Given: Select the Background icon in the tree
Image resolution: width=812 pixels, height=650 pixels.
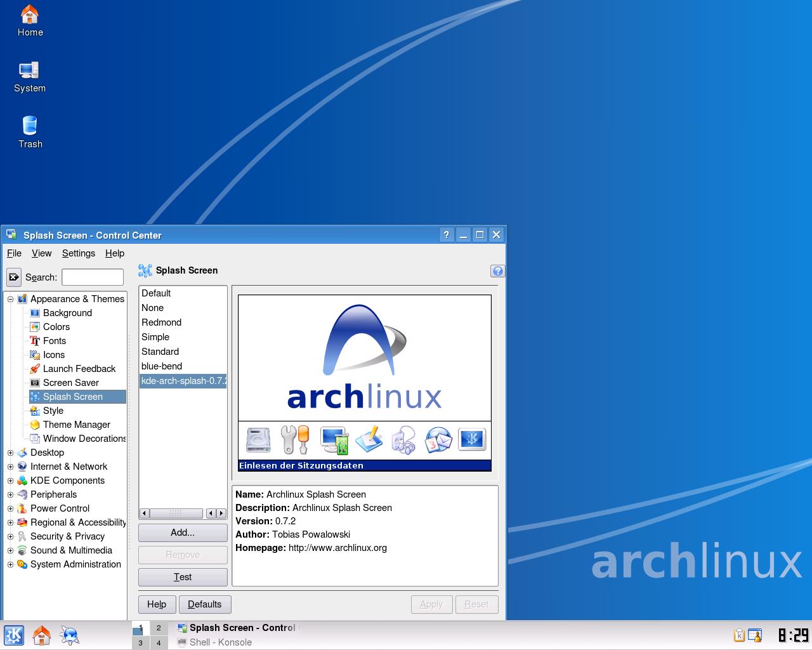Looking at the screenshot, I should (35, 313).
